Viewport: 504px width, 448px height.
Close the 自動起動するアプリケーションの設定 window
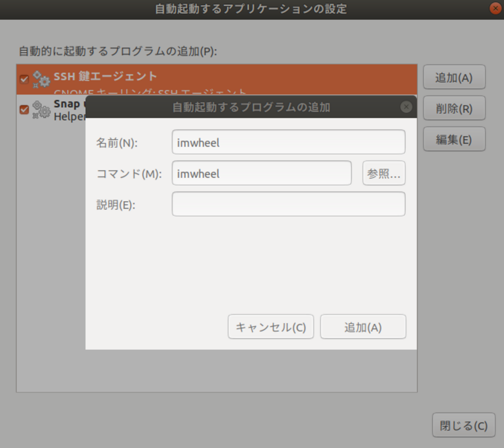tap(495, 8)
